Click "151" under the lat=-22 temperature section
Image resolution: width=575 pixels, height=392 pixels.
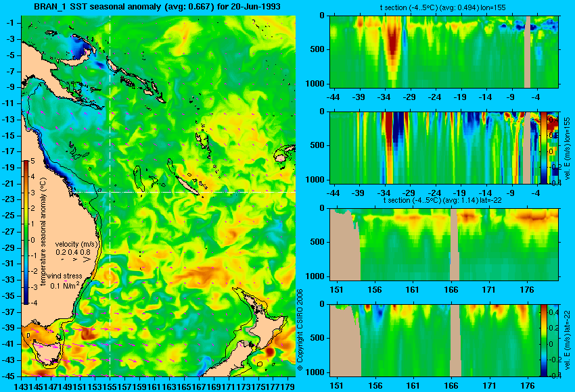click(x=336, y=290)
